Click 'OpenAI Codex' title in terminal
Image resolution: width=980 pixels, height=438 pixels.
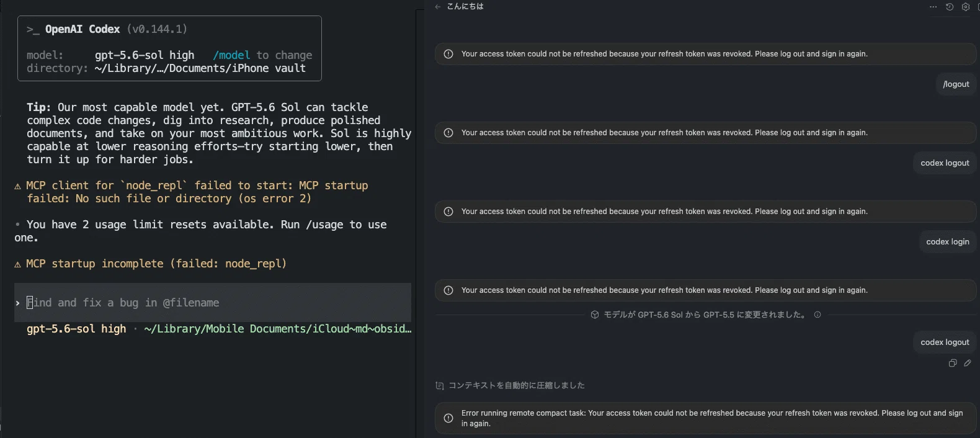[82, 29]
